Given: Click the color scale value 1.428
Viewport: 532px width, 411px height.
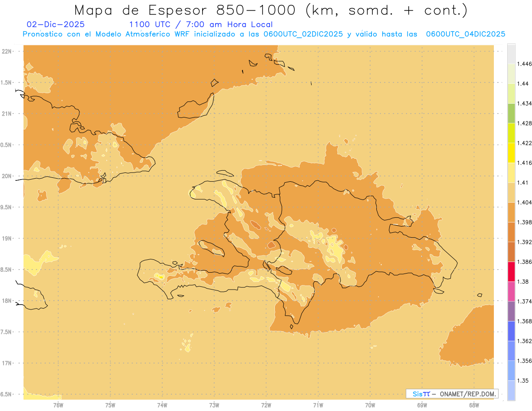Looking at the screenshot, I should [525, 123].
